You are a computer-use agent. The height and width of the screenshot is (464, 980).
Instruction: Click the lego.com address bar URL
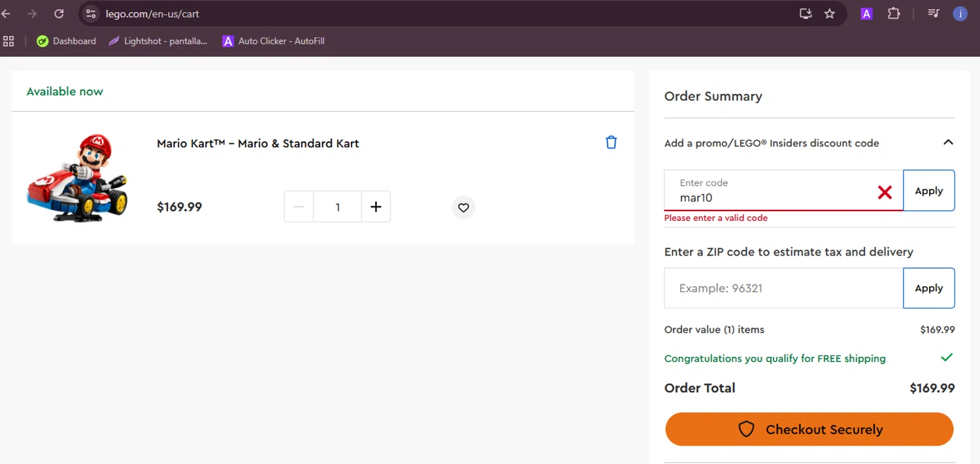[x=152, y=14]
